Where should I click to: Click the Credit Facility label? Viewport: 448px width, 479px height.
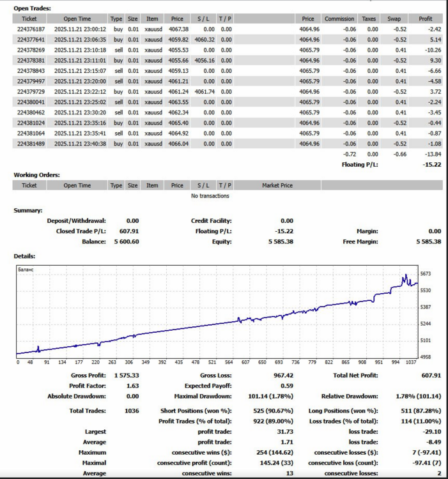coord(211,221)
